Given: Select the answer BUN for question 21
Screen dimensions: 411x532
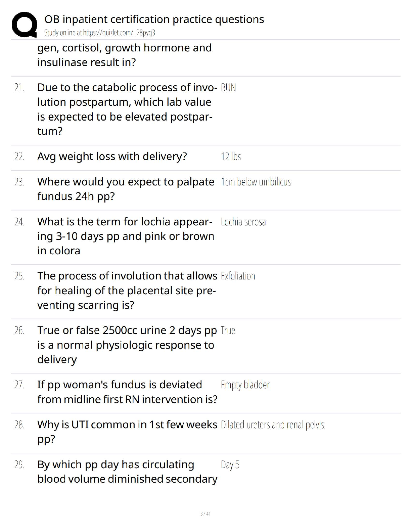Looking at the screenshot, I should [228, 88].
